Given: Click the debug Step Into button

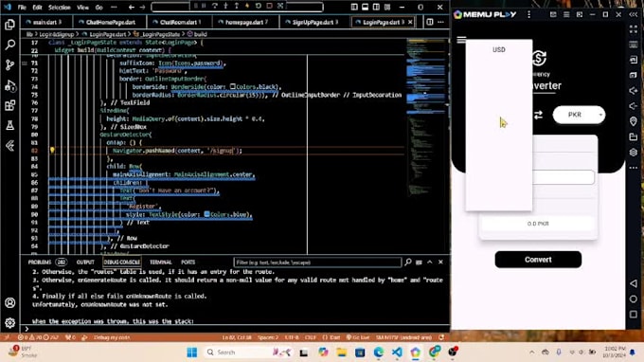Looking at the screenshot, I should [225, 6].
